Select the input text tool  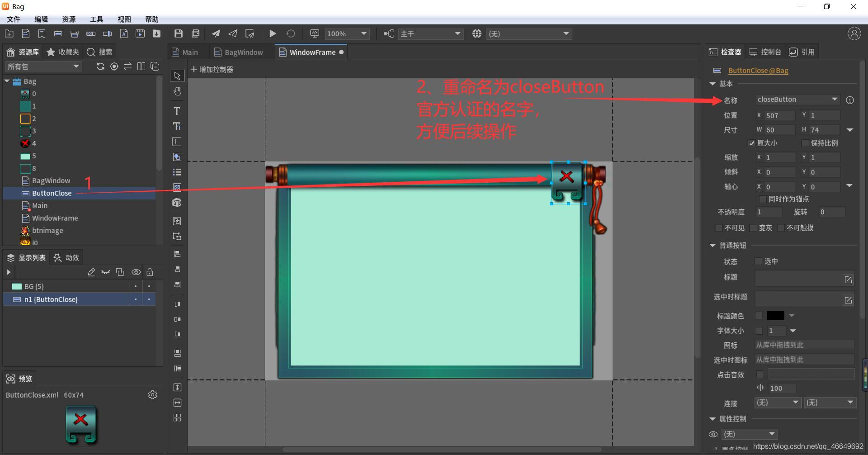[177, 142]
